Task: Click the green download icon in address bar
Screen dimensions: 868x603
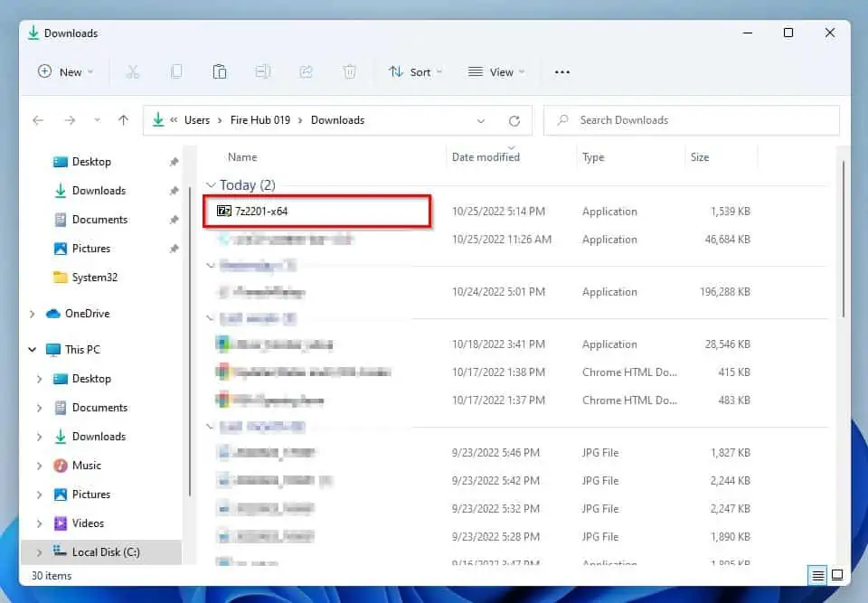Action: 158,119
